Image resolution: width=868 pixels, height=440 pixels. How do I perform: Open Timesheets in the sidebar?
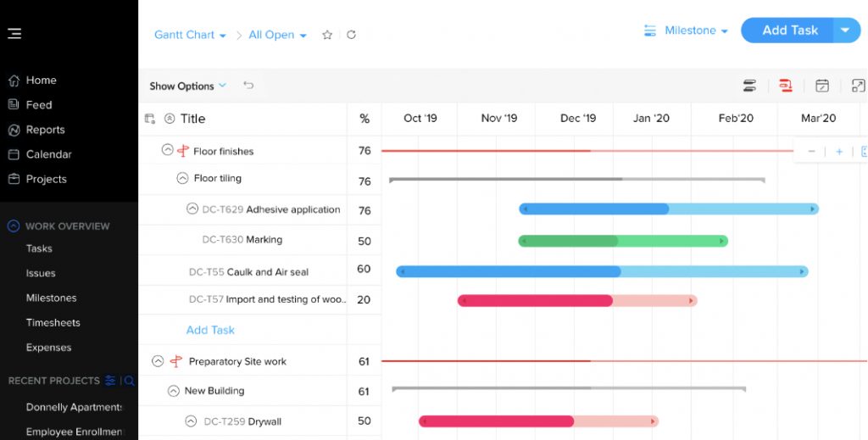[53, 322]
